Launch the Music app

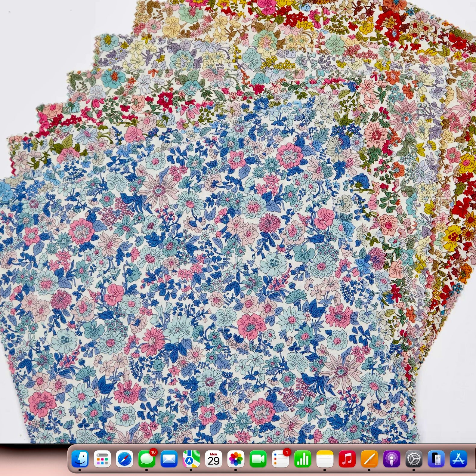coord(347,459)
